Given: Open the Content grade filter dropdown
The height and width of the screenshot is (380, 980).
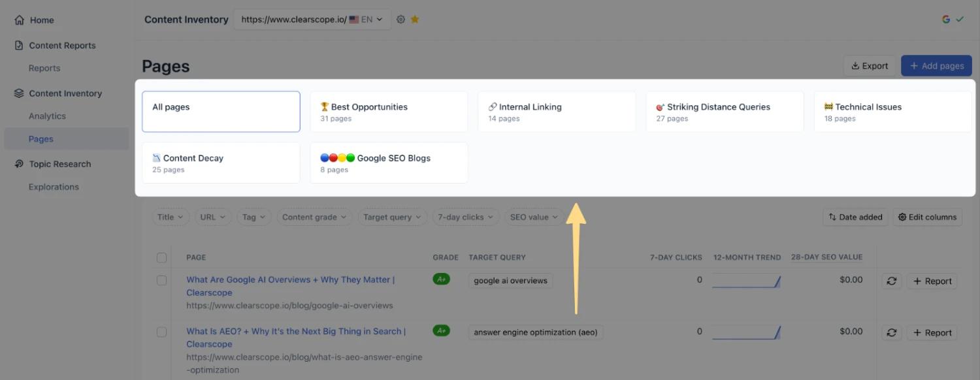Looking at the screenshot, I should (x=314, y=217).
